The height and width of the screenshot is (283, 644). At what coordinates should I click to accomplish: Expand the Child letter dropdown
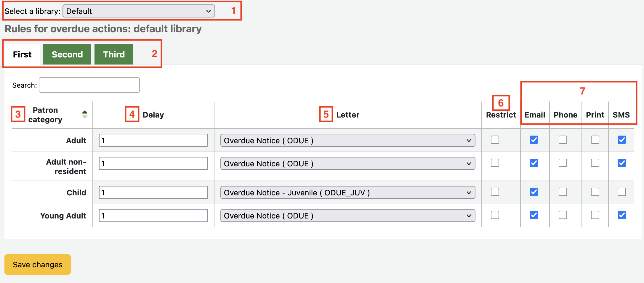pyautogui.click(x=347, y=193)
